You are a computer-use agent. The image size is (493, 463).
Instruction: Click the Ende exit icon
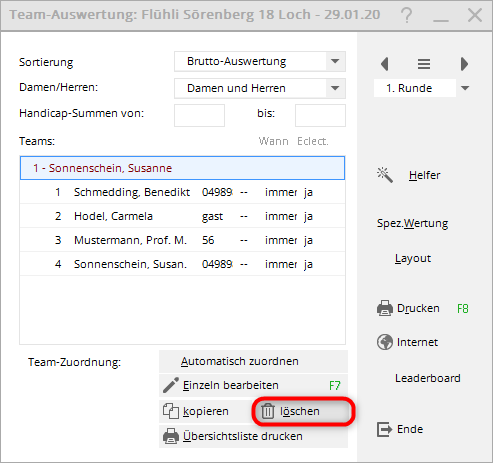pos(385,429)
